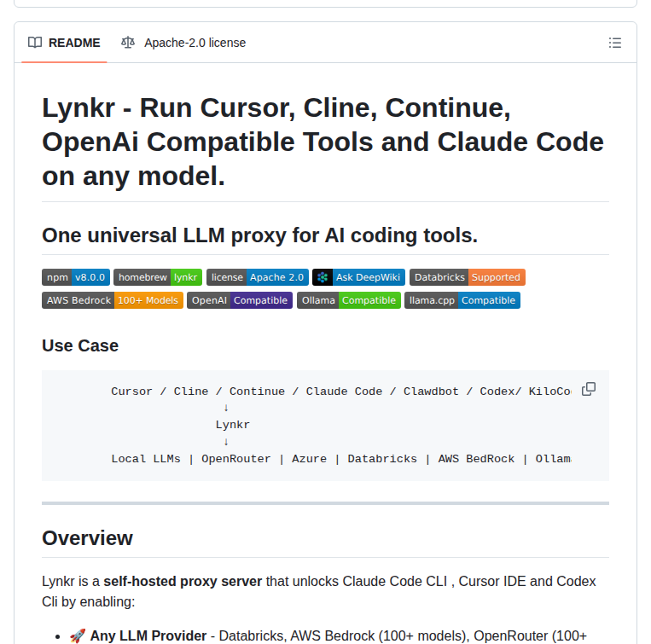Screen dimensions: 651x644
Task: Click the DeepWiki logo in badge
Action: coord(323,277)
